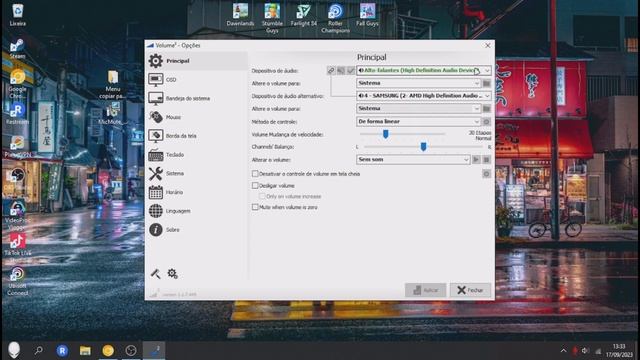Click the Volume Mudança de velocidade slider

point(402,134)
